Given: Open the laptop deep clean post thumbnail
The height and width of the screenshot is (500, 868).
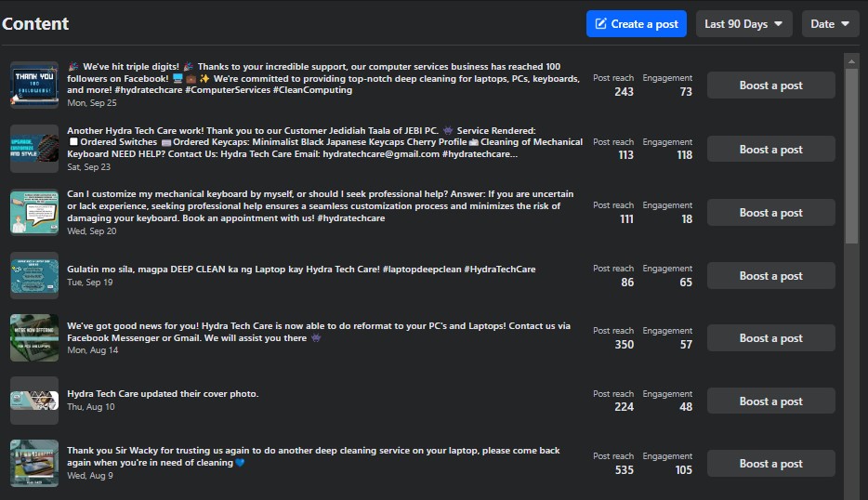Looking at the screenshot, I should [34, 275].
